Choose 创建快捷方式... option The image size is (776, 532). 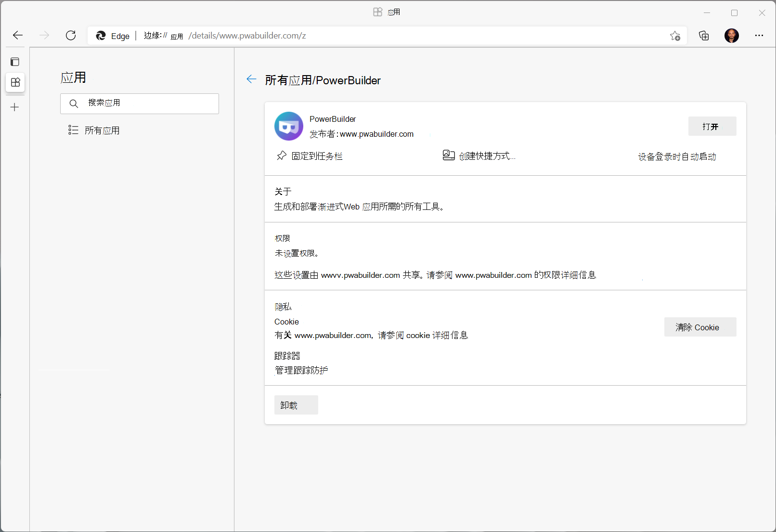(x=487, y=156)
